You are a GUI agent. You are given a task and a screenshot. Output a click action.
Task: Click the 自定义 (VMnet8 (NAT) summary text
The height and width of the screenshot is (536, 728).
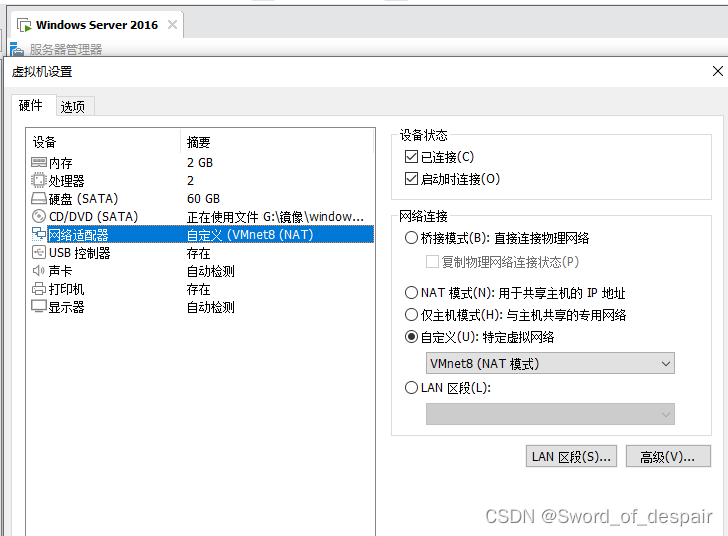250,235
